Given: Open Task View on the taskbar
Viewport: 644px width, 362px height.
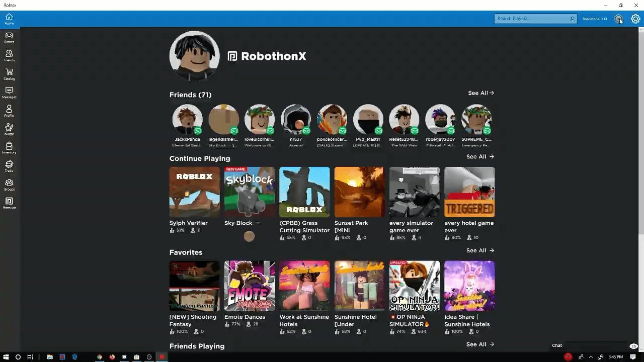Looking at the screenshot, I should pyautogui.click(x=30, y=357).
